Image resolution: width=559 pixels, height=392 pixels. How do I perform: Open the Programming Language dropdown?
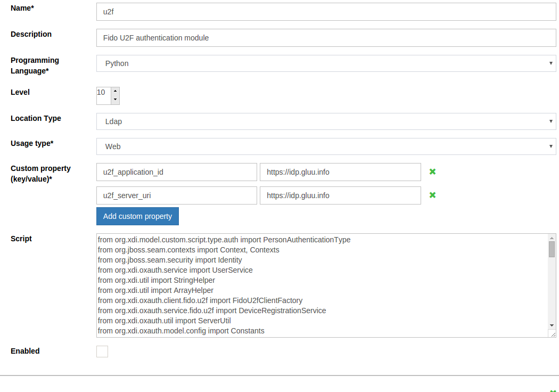click(x=326, y=63)
